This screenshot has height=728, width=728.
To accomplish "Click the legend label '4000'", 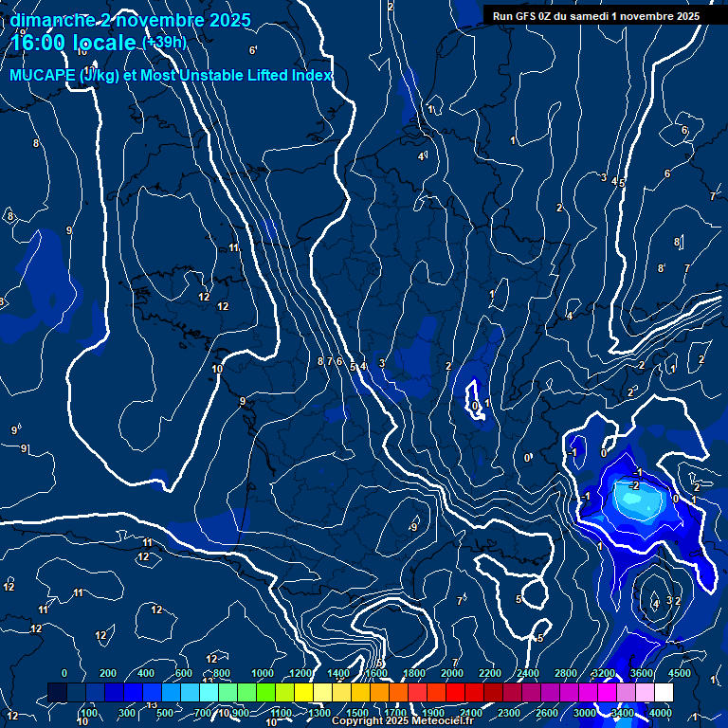I will pos(661,713).
